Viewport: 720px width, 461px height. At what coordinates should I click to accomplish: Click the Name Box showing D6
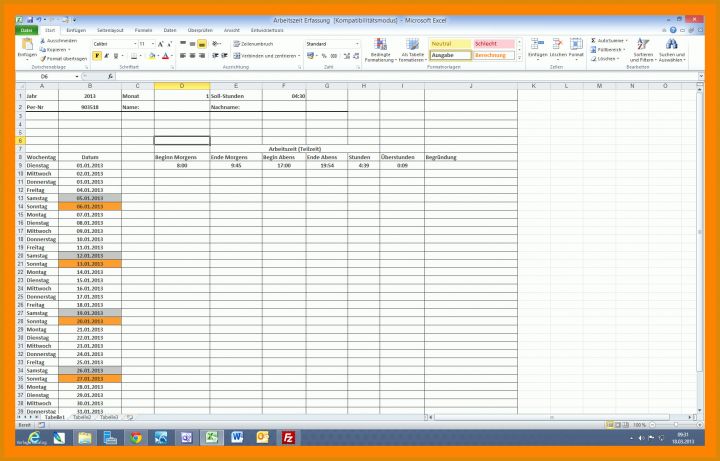tap(45, 76)
